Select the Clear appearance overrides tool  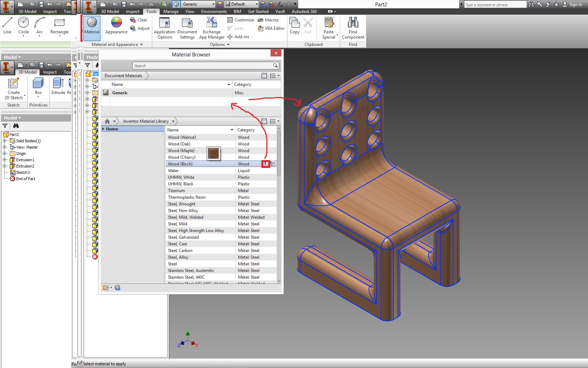139,20
